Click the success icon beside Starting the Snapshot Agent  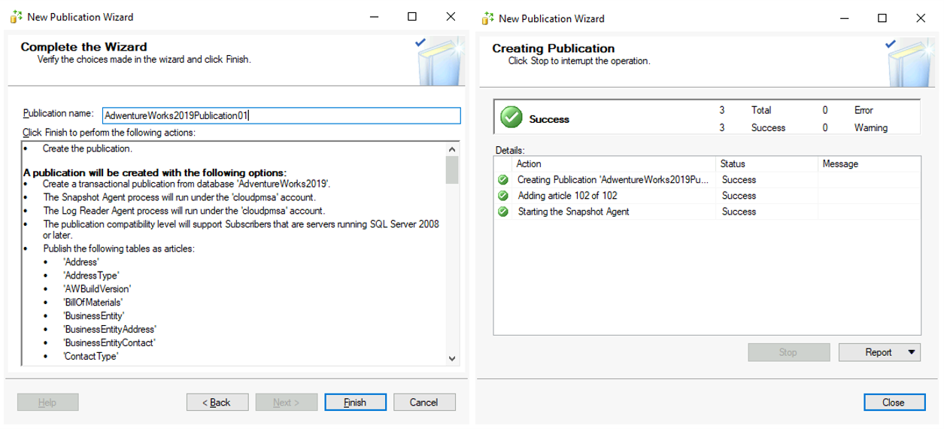tap(503, 212)
